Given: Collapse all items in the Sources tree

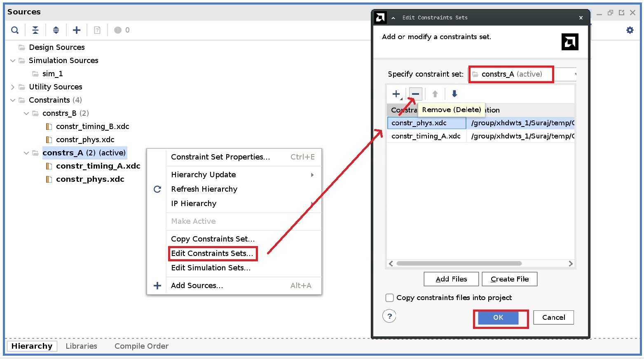Looking at the screenshot, I should coord(35,30).
